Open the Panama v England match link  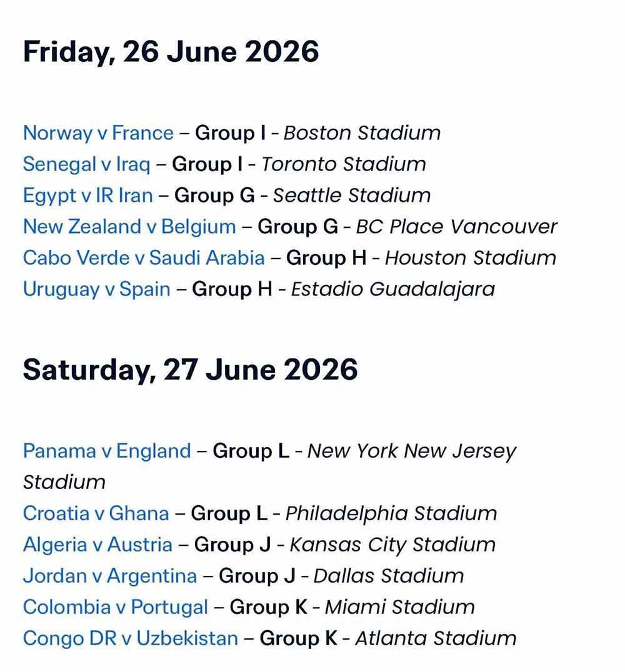[107, 451]
